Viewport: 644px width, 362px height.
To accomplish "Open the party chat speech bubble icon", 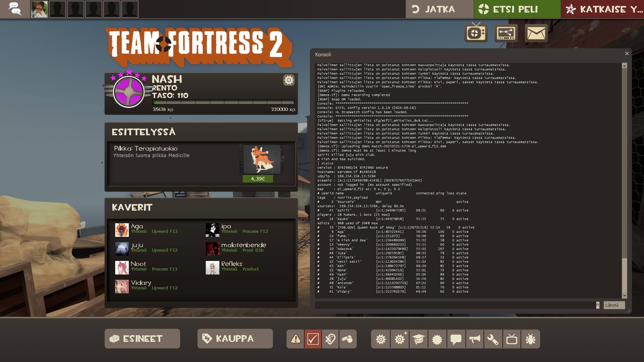I will (x=15, y=9).
